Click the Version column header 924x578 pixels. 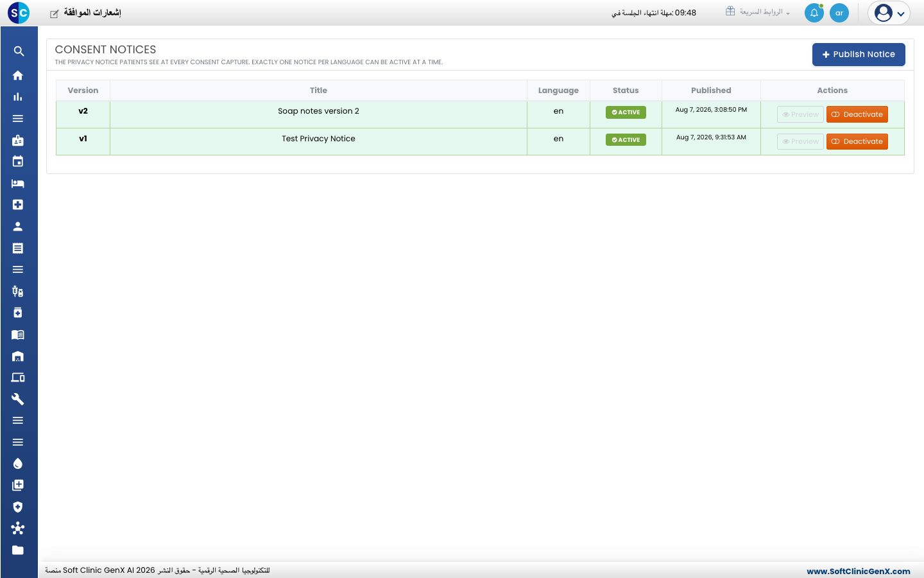83,91
